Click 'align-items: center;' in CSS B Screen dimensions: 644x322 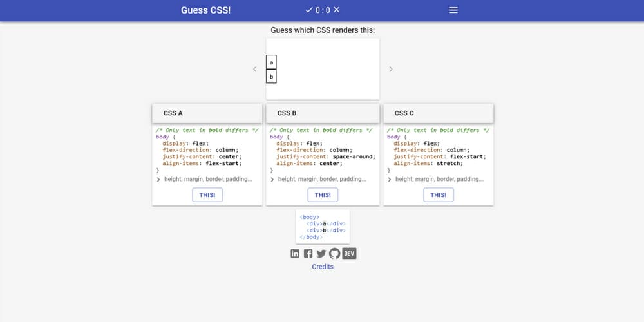coord(309,164)
